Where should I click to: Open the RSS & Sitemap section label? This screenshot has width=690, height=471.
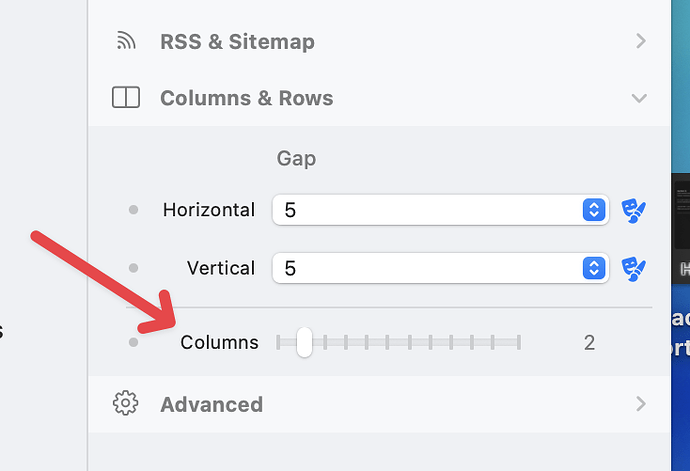click(237, 41)
